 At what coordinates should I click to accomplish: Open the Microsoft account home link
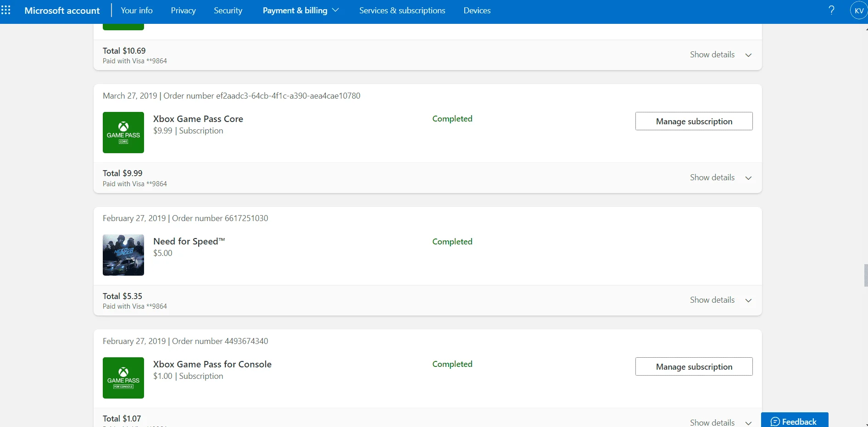(x=62, y=10)
